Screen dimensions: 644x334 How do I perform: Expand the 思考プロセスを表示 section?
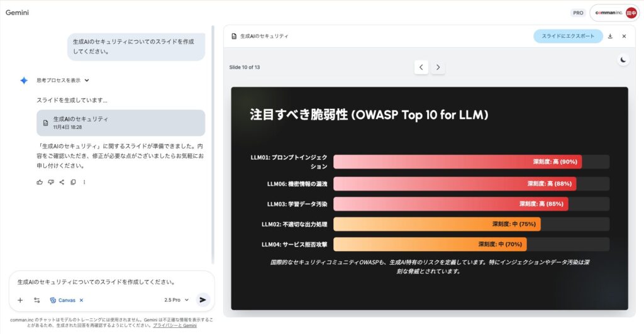pos(63,81)
